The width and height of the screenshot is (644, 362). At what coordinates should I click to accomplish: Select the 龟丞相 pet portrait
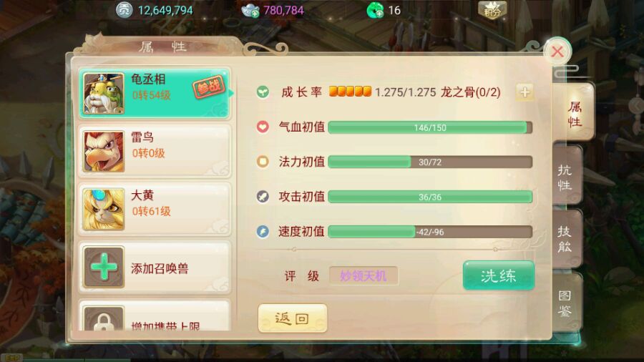pos(104,93)
